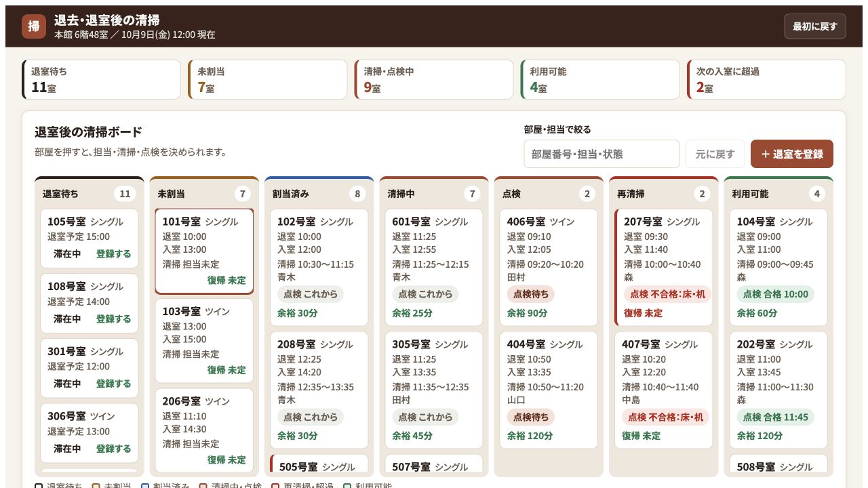The image size is (868, 488).
Task: Open the 207号室 card in 再清掃
Action: coord(664,268)
